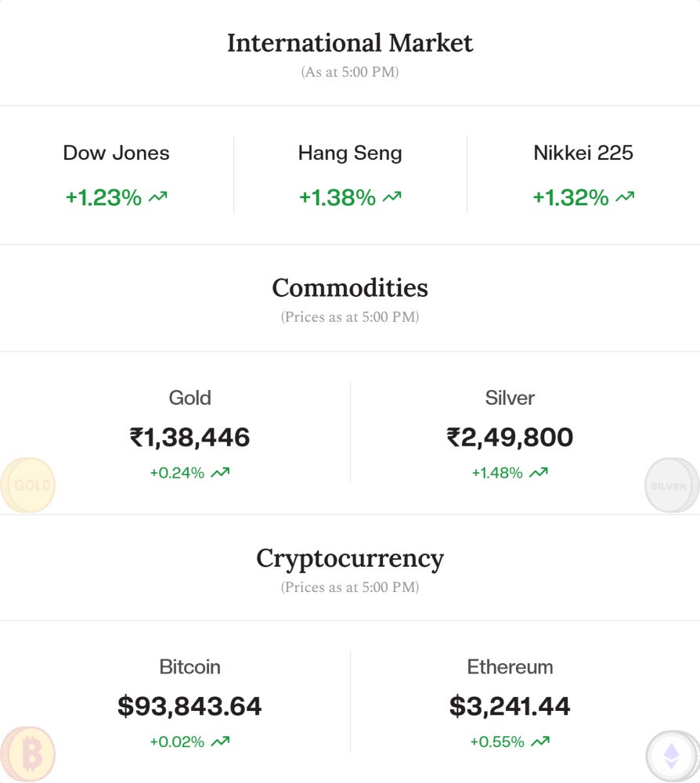Click the trend arrow beside Gold's change
The width and height of the screenshot is (700, 783).
point(220,472)
